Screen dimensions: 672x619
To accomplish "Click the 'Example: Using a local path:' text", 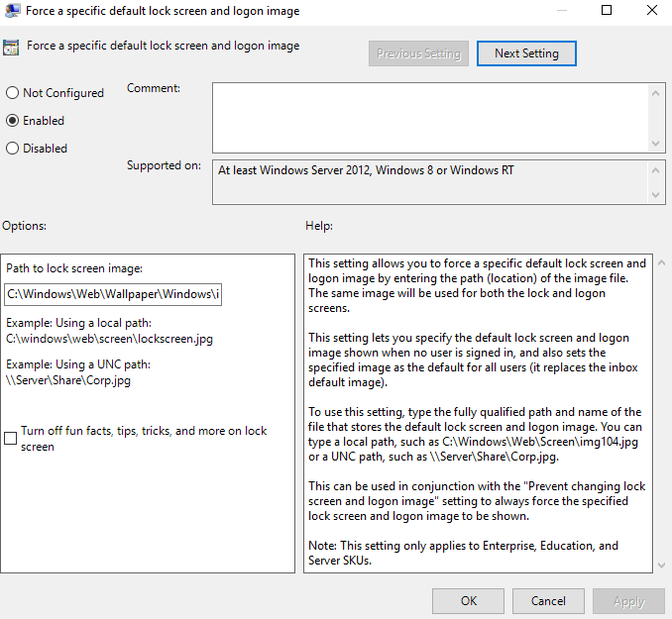I will (x=79, y=323).
